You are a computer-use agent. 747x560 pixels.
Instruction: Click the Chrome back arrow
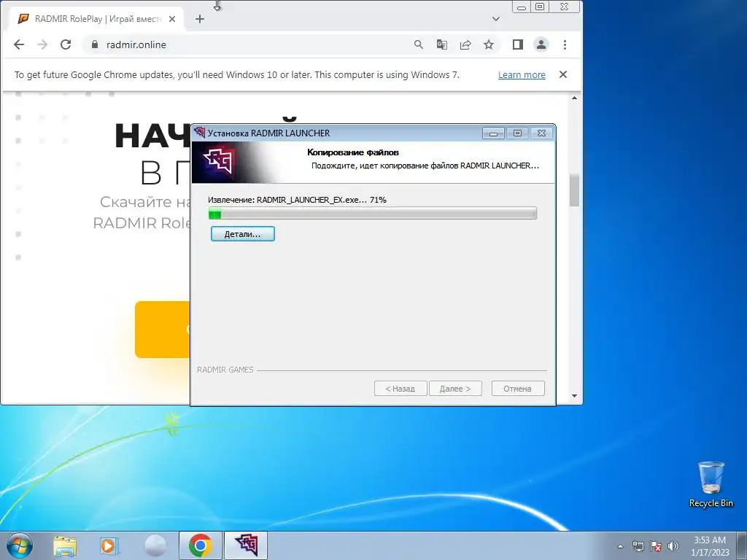point(18,44)
